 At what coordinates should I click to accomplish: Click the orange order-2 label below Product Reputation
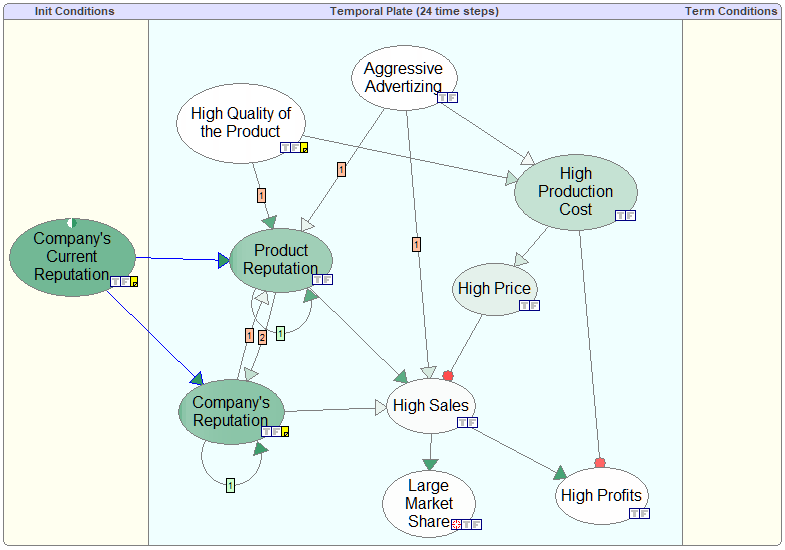(262, 337)
